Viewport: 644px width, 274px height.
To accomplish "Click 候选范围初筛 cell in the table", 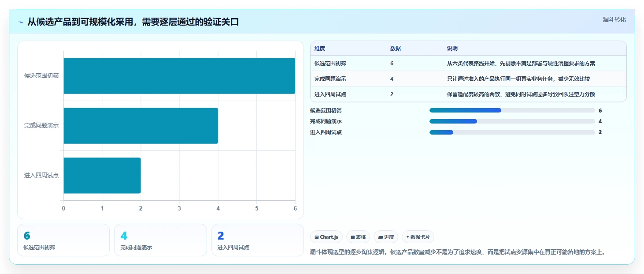I will click(x=330, y=64).
